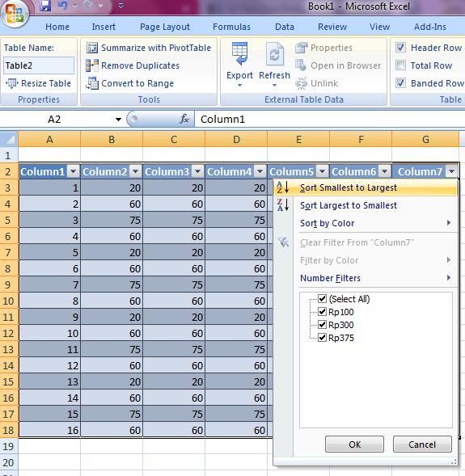
Task: Click the Save disk icon
Action: (45, 6)
